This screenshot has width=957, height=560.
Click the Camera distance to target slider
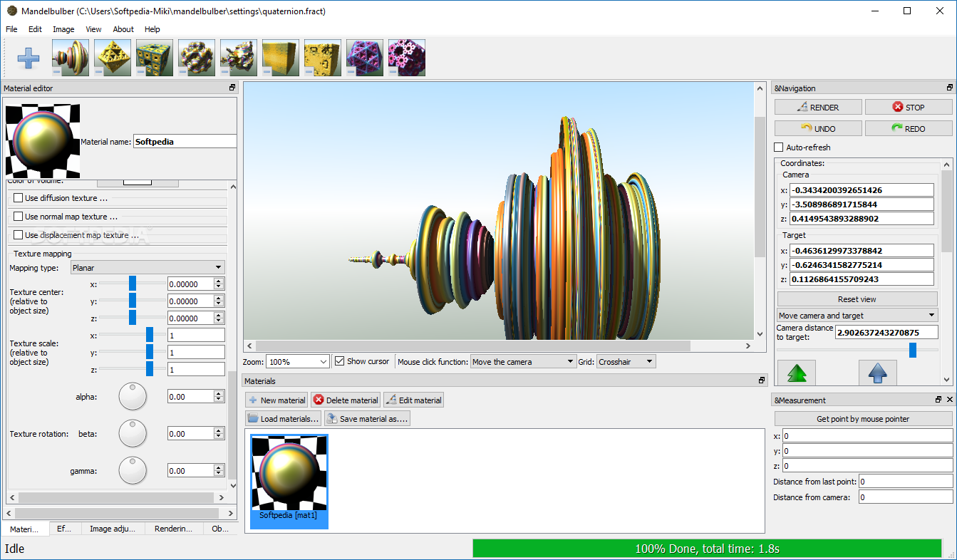tap(857, 349)
